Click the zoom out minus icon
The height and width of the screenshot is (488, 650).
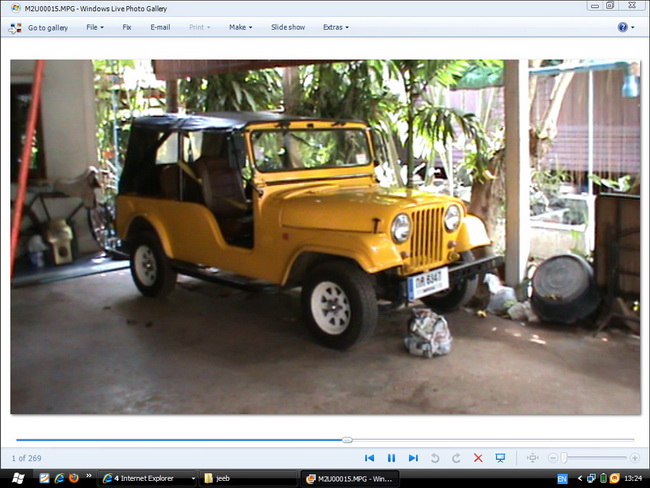point(551,458)
